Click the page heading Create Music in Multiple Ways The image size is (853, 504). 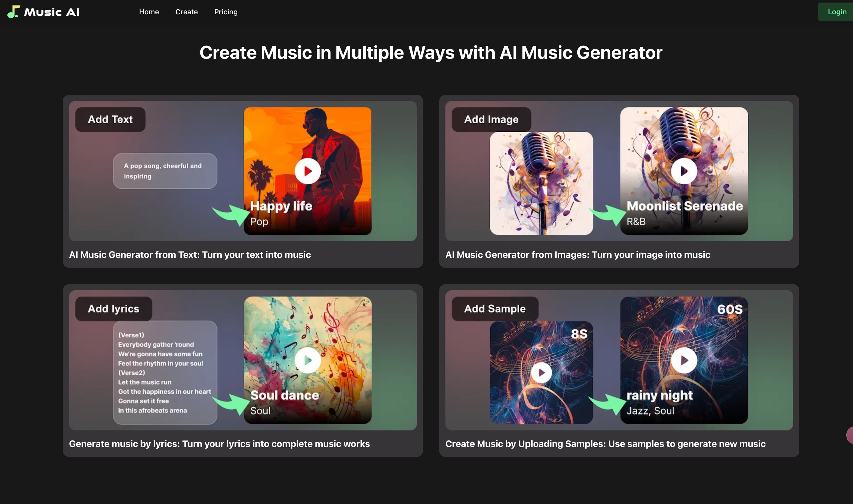431,53
